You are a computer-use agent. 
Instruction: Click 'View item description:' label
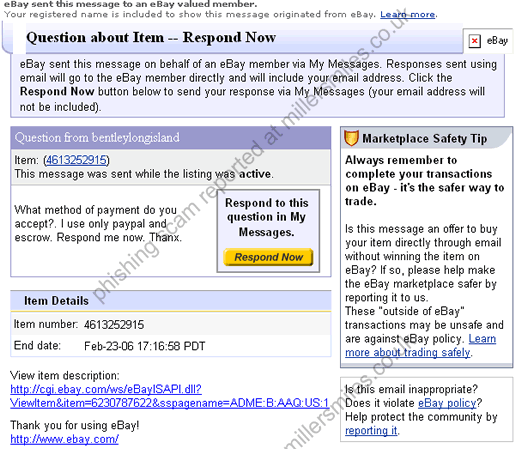point(65,375)
